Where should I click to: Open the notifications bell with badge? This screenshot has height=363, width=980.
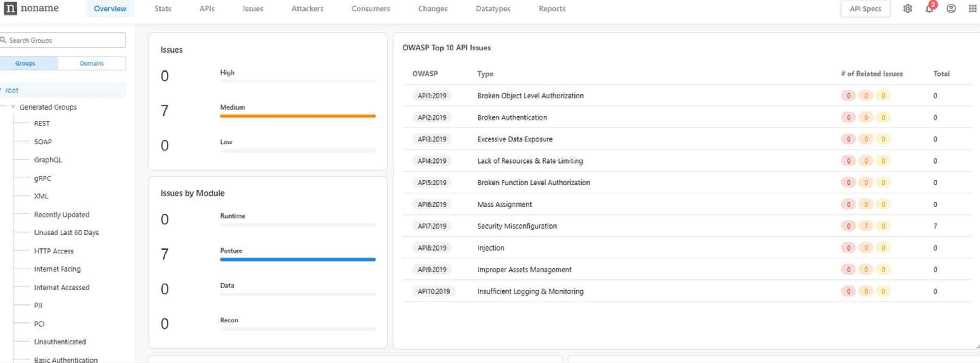929,9
